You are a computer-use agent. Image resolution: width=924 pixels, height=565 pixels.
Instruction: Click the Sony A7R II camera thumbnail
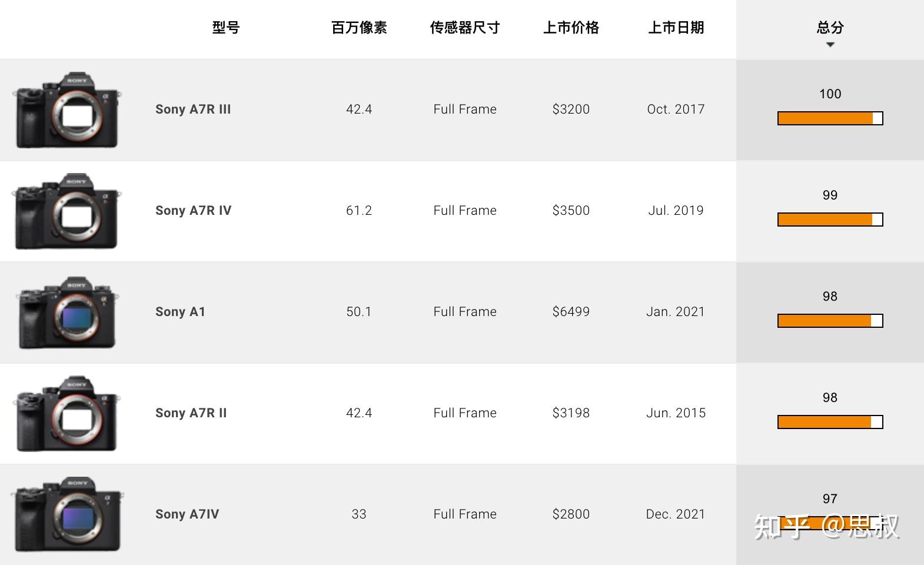click(67, 413)
